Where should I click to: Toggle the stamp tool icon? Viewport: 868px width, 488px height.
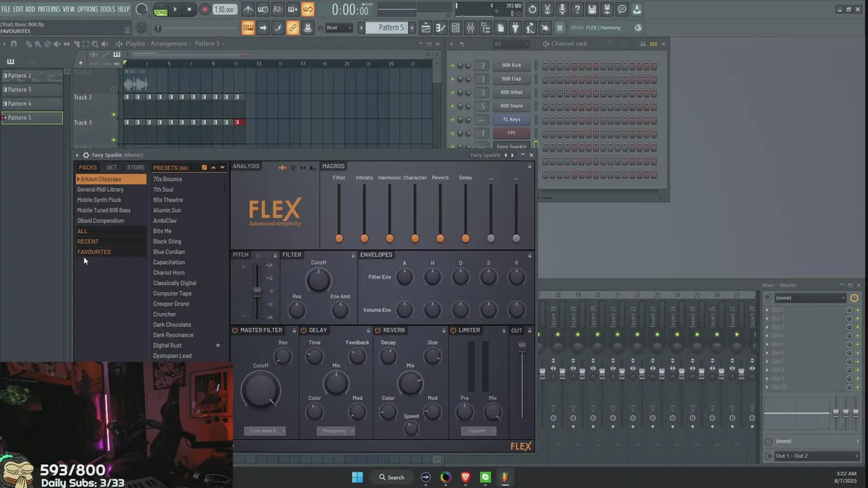pyautogui.click(x=307, y=28)
